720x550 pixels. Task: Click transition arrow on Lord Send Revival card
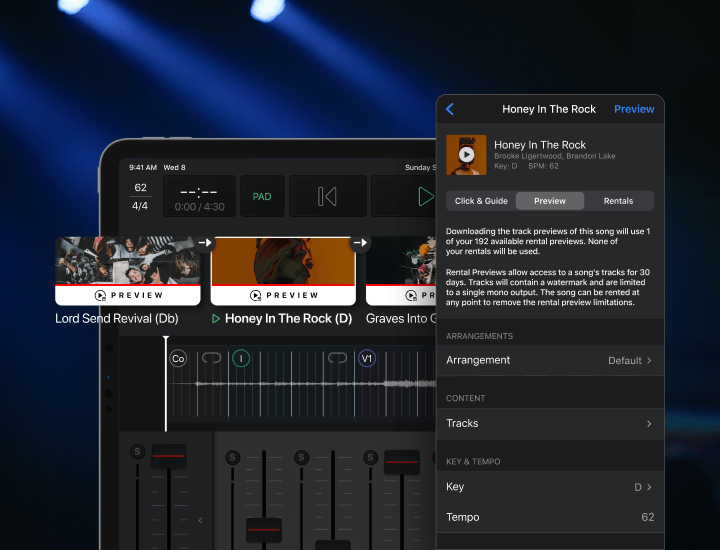coord(205,242)
